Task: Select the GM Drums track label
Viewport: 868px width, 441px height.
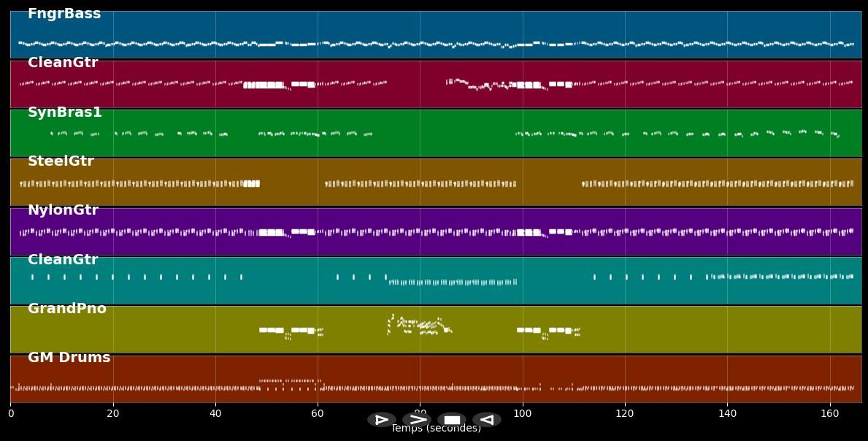Action: [68, 357]
